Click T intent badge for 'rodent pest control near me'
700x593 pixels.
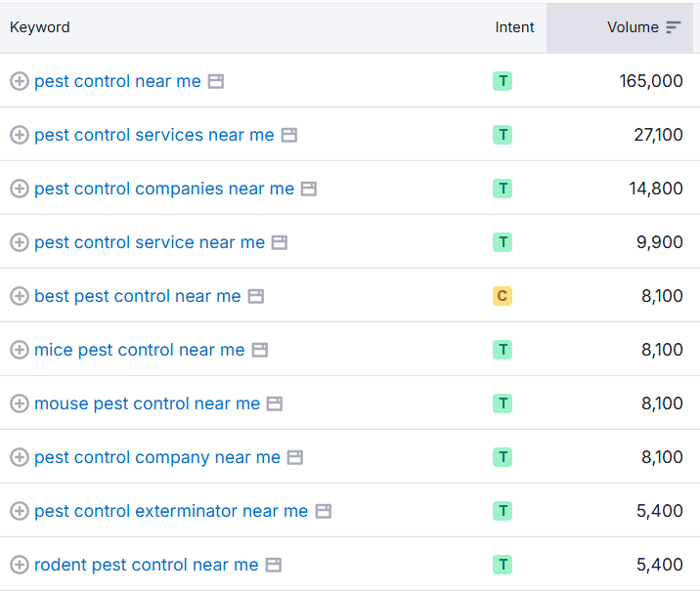503,565
